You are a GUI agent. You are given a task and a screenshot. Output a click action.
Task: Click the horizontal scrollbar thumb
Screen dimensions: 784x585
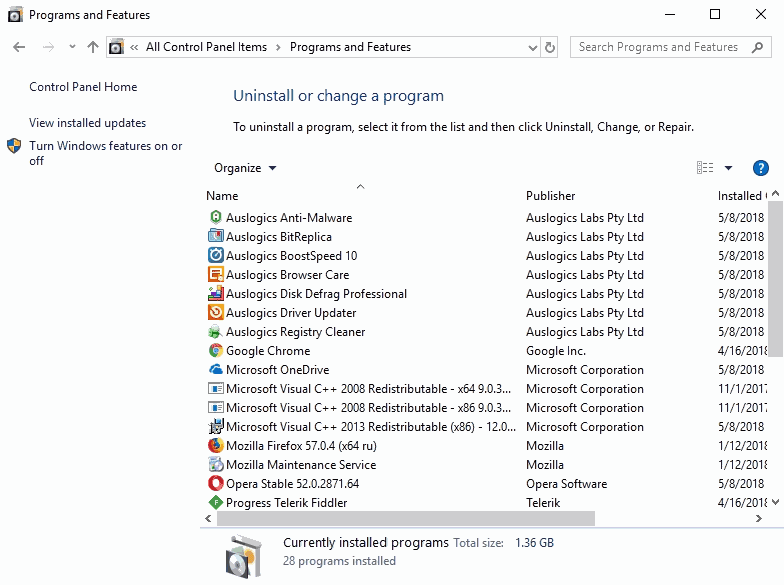point(406,518)
